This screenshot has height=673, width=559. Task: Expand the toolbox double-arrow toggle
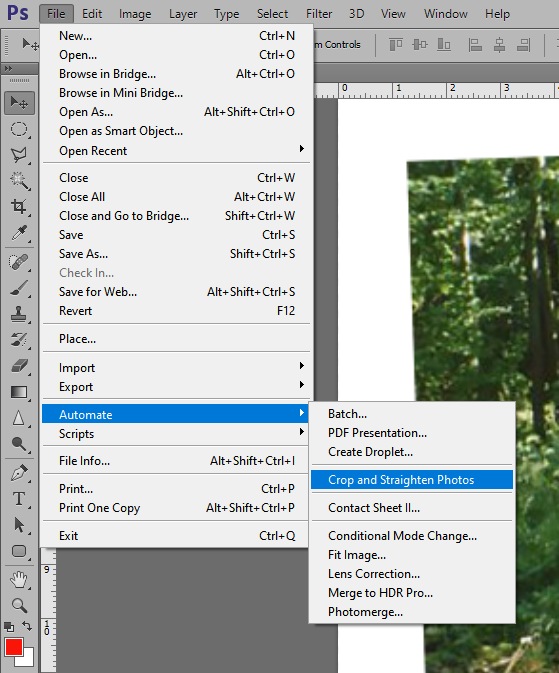(x=9, y=68)
